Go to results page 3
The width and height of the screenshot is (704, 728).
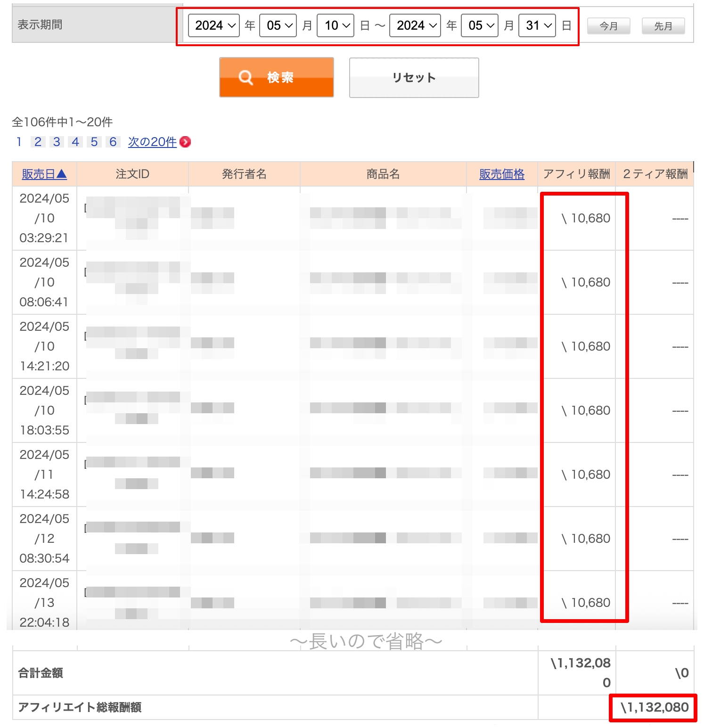pyautogui.click(x=57, y=142)
